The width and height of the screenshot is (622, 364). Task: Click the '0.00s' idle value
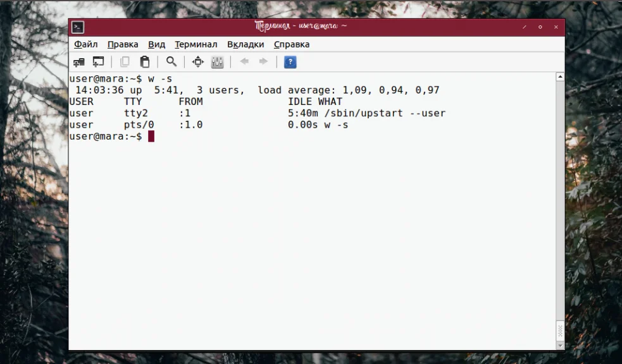302,124
